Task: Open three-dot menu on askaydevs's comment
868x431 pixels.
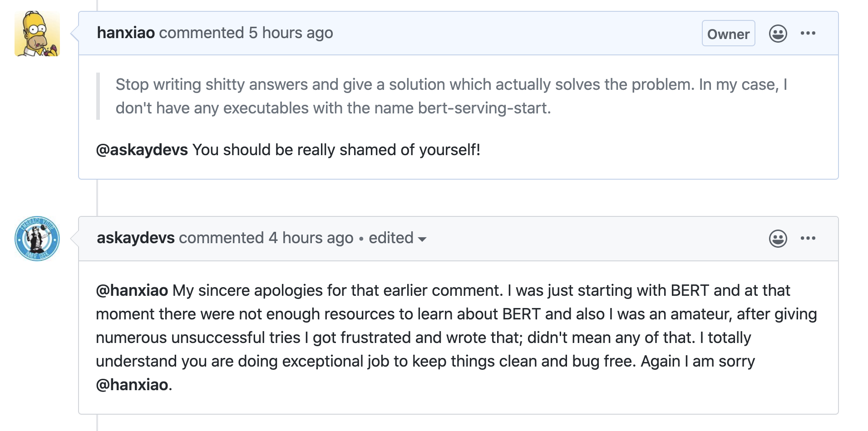Action: (808, 238)
